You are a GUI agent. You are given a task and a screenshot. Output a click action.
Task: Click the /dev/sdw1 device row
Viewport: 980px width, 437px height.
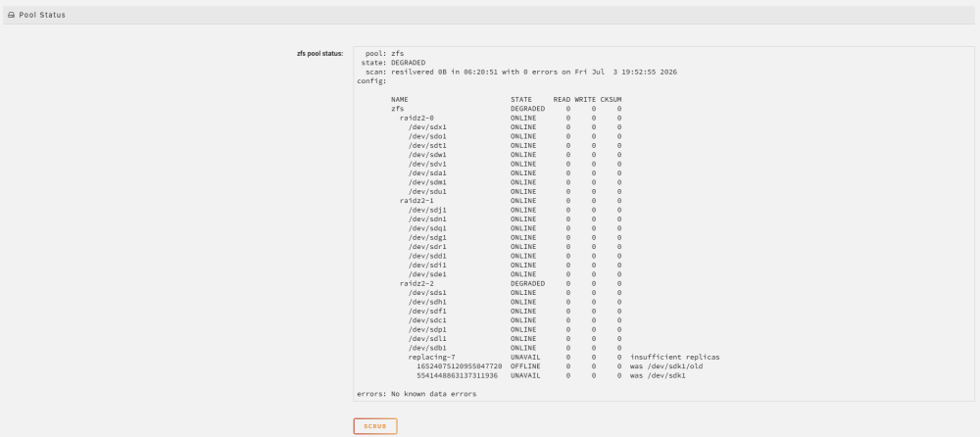515,155
